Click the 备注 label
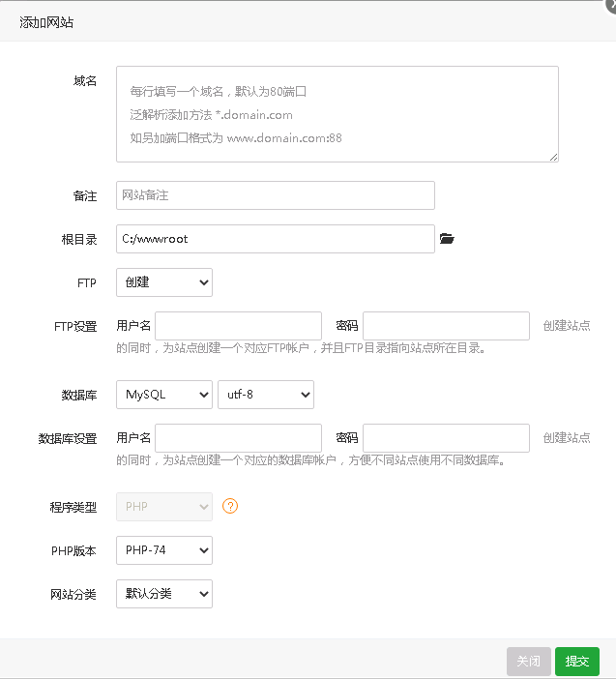616x679 pixels. 85,196
